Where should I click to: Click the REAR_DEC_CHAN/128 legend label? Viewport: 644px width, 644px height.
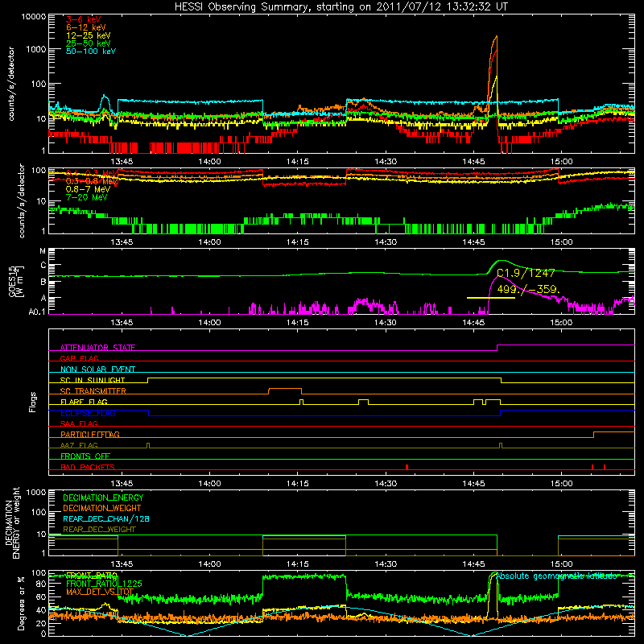point(106,519)
